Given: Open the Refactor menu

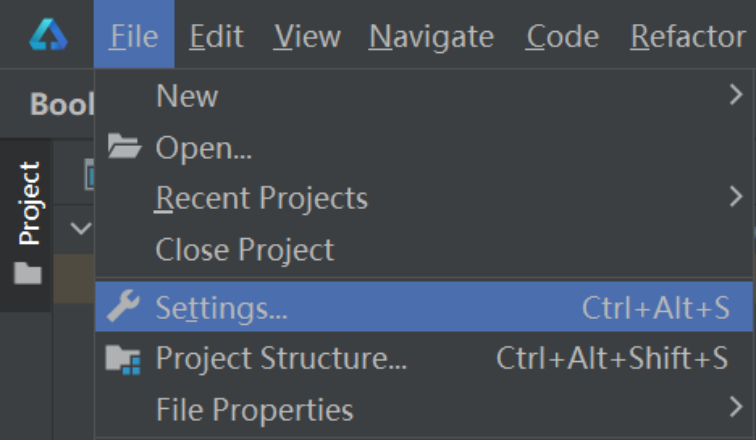Looking at the screenshot, I should click(x=688, y=37).
